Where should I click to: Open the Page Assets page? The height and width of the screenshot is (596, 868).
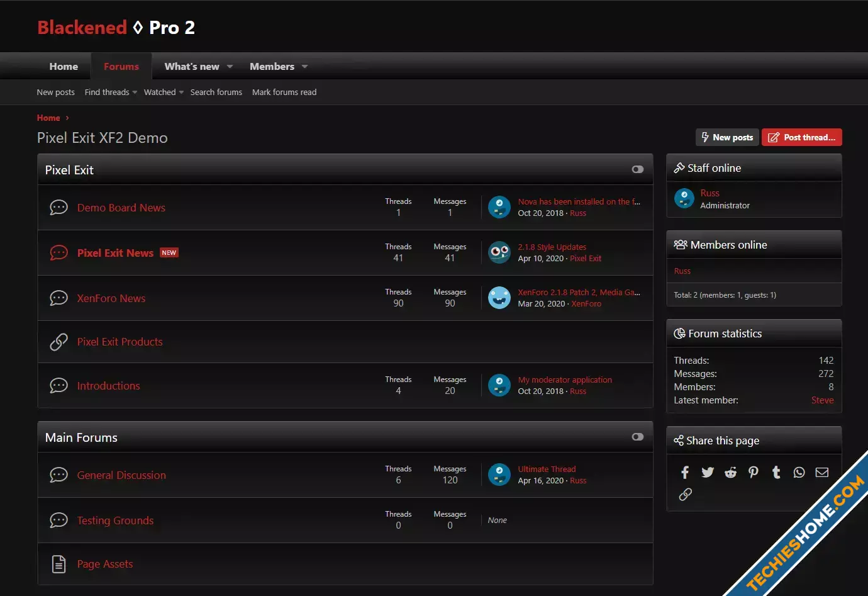coord(105,564)
